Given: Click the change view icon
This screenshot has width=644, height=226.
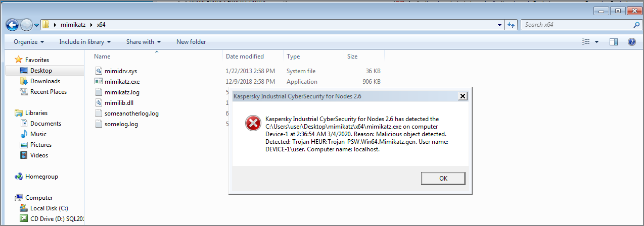Looking at the screenshot, I should tap(586, 42).
